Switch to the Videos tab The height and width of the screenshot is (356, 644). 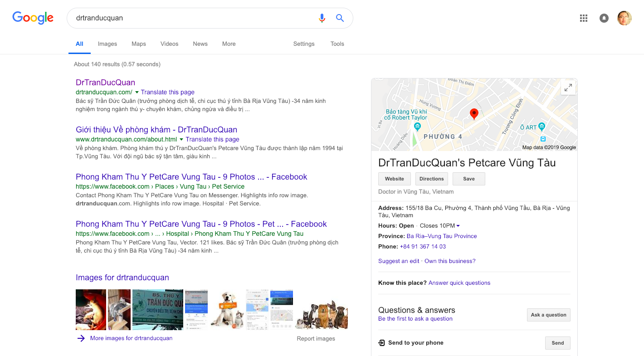pos(169,44)
